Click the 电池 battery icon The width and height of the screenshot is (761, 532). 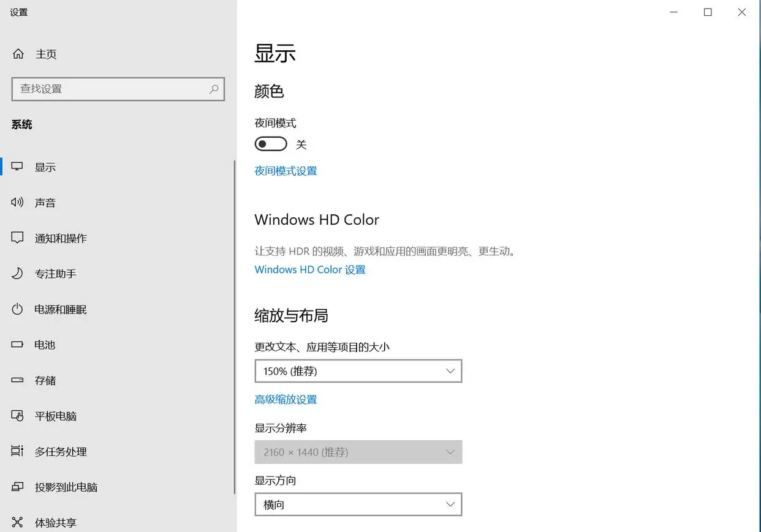(x=17, y=345)
